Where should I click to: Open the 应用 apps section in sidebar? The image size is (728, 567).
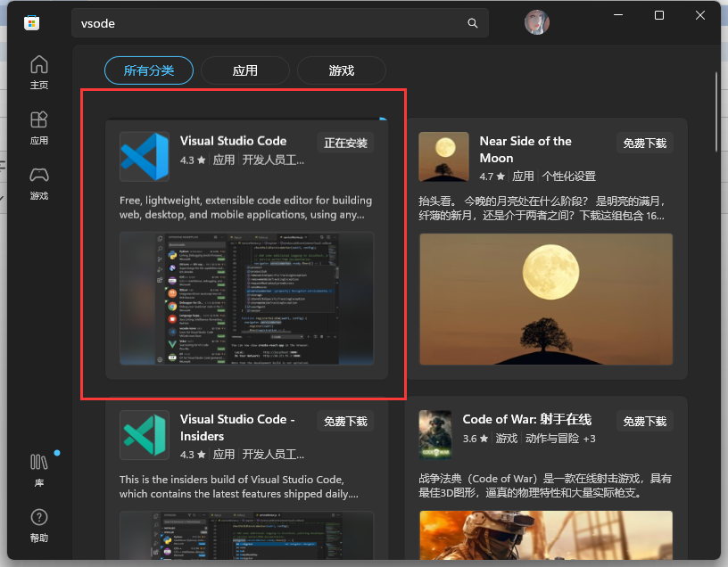[x=39, y=127]
